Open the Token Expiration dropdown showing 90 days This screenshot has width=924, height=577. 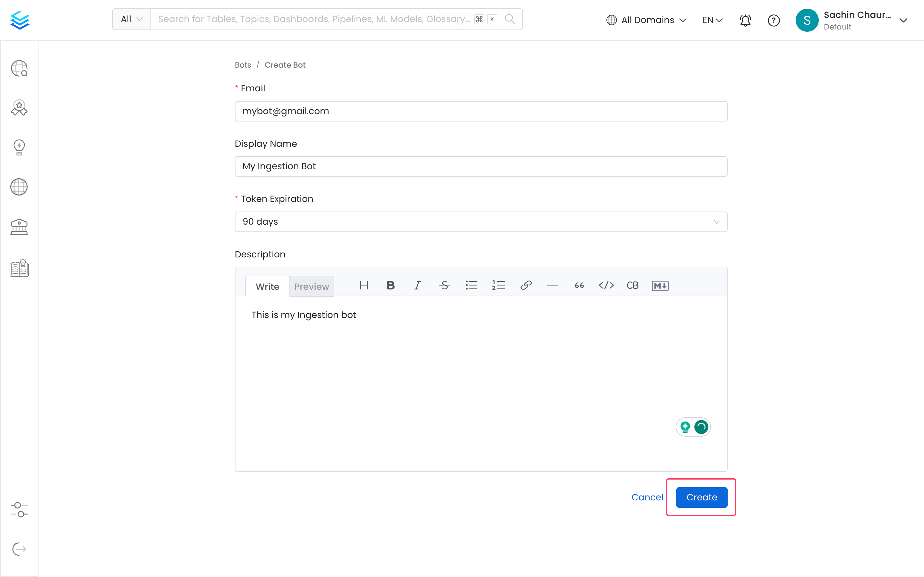tap(480, 221)
